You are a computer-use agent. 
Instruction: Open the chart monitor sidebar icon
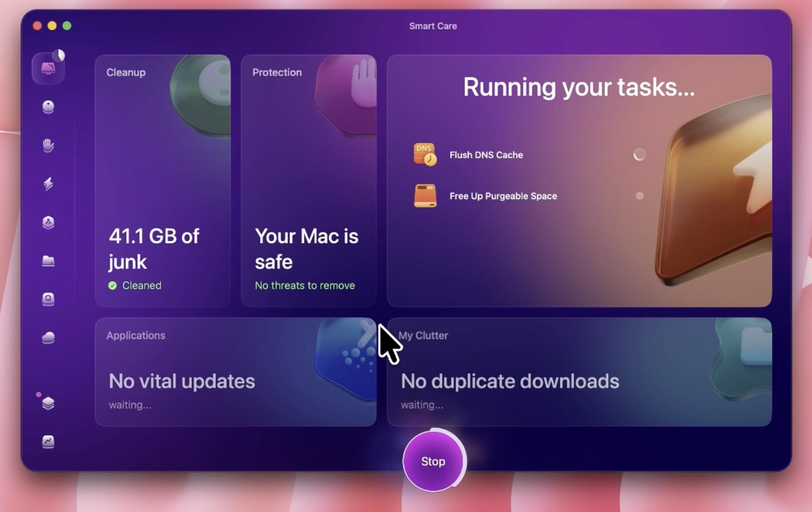point(48,441)
